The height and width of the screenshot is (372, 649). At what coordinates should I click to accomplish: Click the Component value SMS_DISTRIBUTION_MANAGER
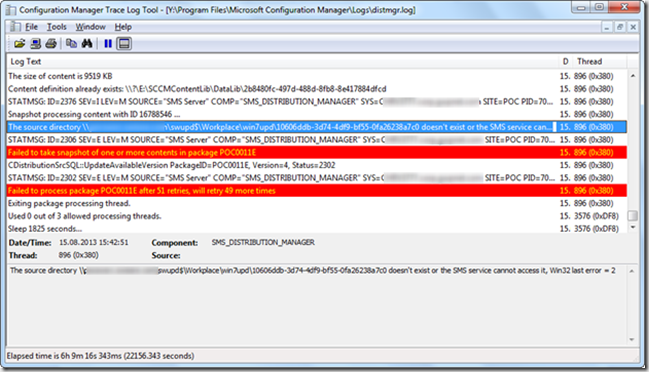pyautogui.click(x=263, y=242)
